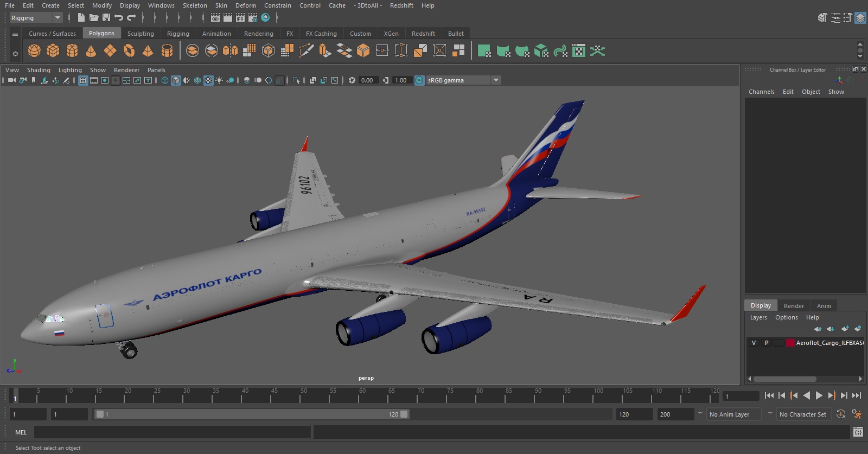The width and height of the screenshot is (868, 454).
Task: Open the Deform menu
Action: click(245, 5)
